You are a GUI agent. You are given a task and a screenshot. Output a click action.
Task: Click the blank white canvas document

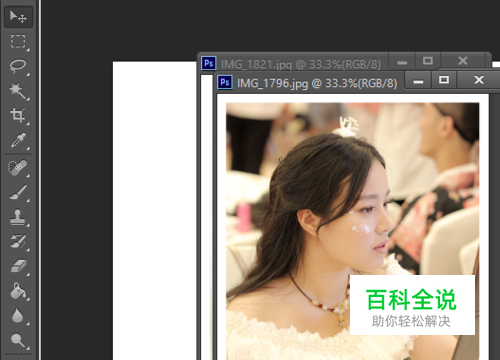tap(155, 211)
